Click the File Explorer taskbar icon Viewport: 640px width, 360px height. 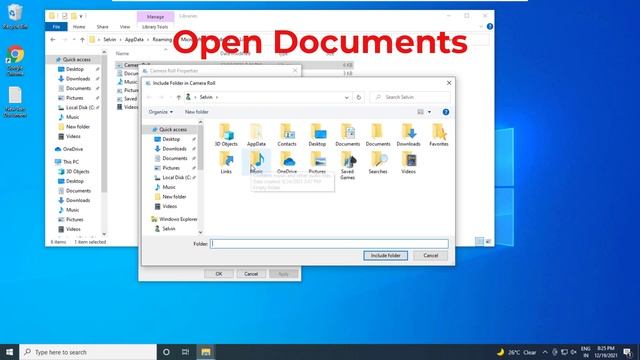click(x=206, y=352)
